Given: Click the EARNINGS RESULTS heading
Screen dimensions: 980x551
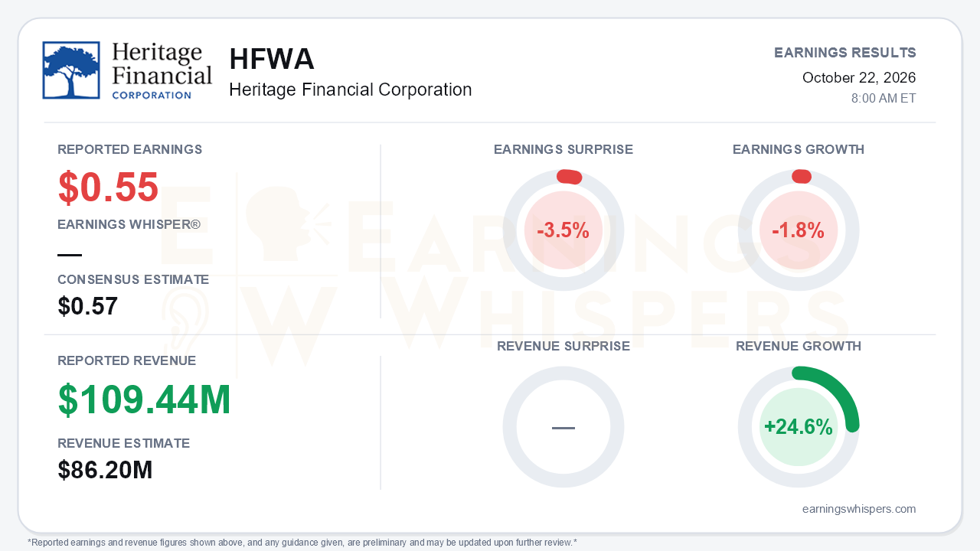Looking at the screenshot, I should coord(845,53).
